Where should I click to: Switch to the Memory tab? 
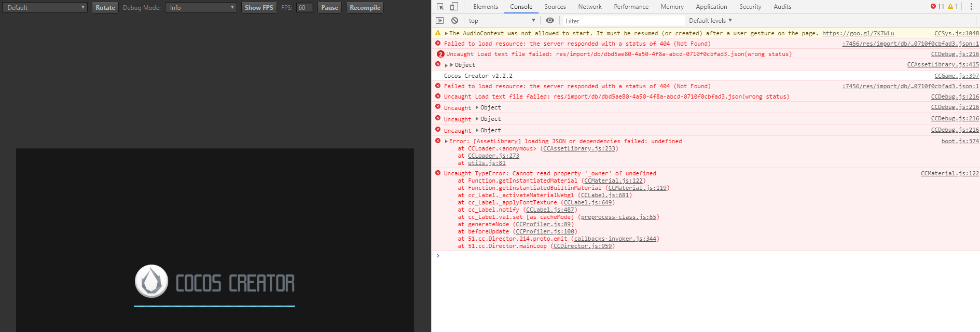coord(672,7)
